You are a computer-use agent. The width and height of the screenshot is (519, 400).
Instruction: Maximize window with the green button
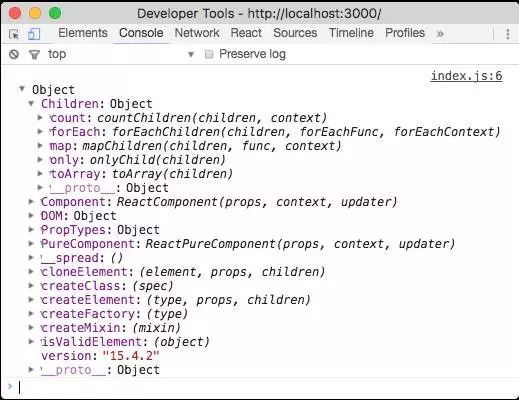55,13
